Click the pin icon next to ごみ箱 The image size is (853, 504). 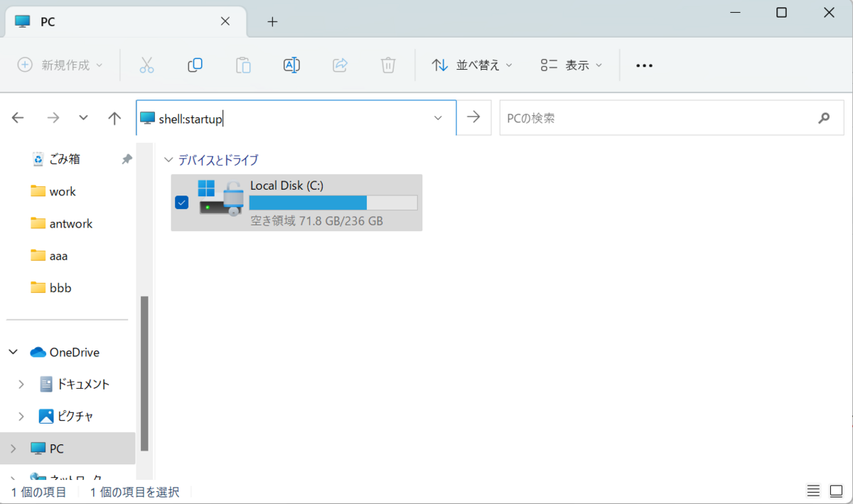click(x=127, y=159)
